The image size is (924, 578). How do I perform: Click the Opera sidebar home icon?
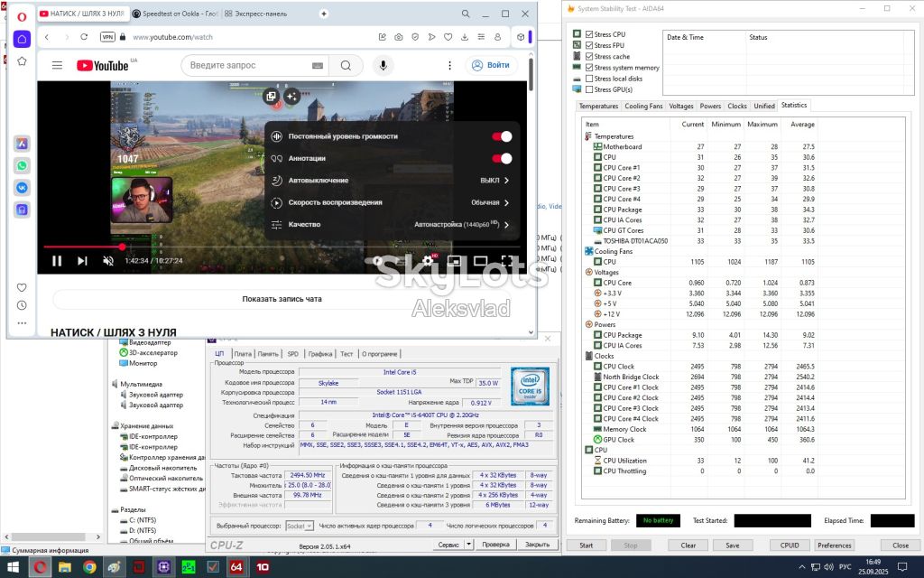tap(22, 40)
